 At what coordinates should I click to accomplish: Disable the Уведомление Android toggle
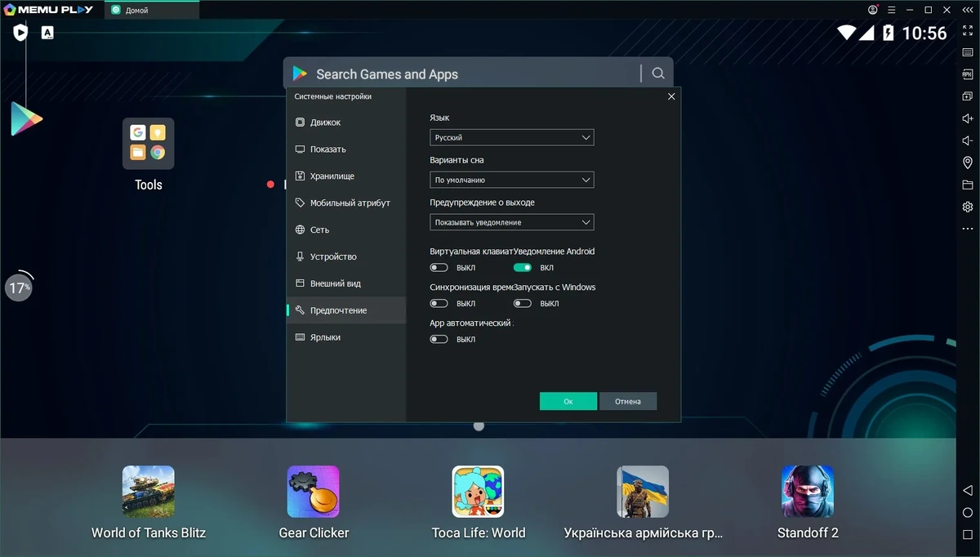pyautogui.click(x=523, y=267)
